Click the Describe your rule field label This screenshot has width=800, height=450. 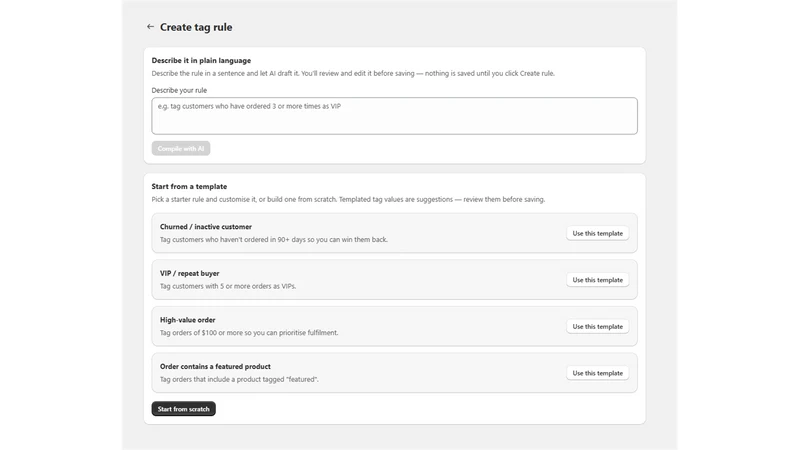click(179, 90)
